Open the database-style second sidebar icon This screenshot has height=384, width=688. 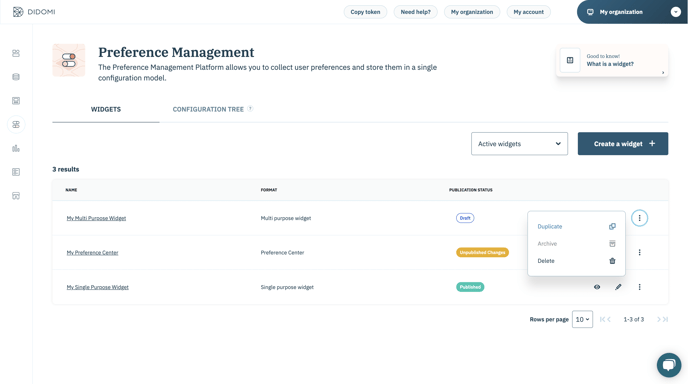pyautogui.click(x=16, y=77)
